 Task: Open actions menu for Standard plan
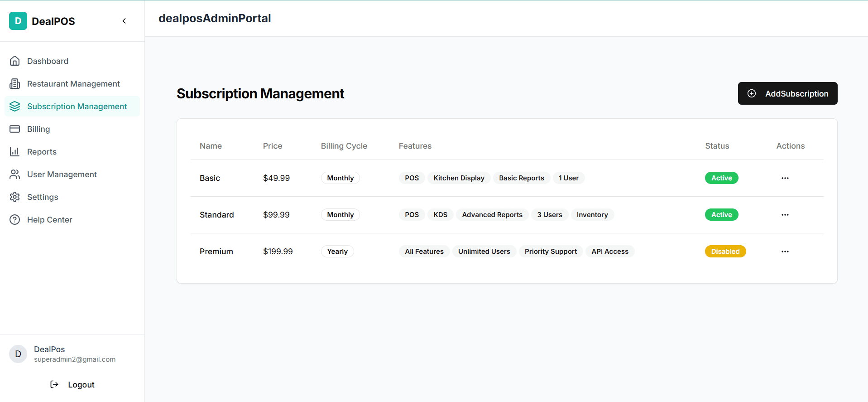click(x=785, y=215)
